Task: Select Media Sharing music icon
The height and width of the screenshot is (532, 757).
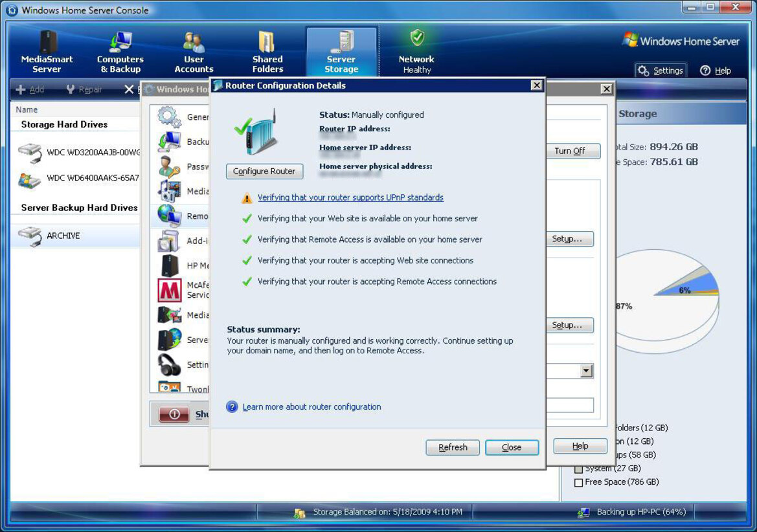Action: coord(169,191)
